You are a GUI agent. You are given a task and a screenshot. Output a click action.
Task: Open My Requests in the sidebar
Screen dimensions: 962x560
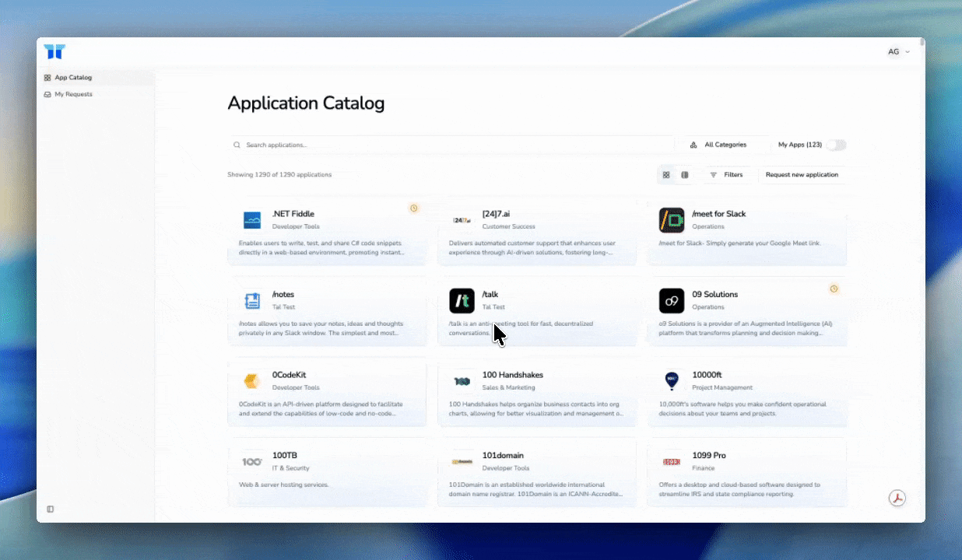click(95, 94)
